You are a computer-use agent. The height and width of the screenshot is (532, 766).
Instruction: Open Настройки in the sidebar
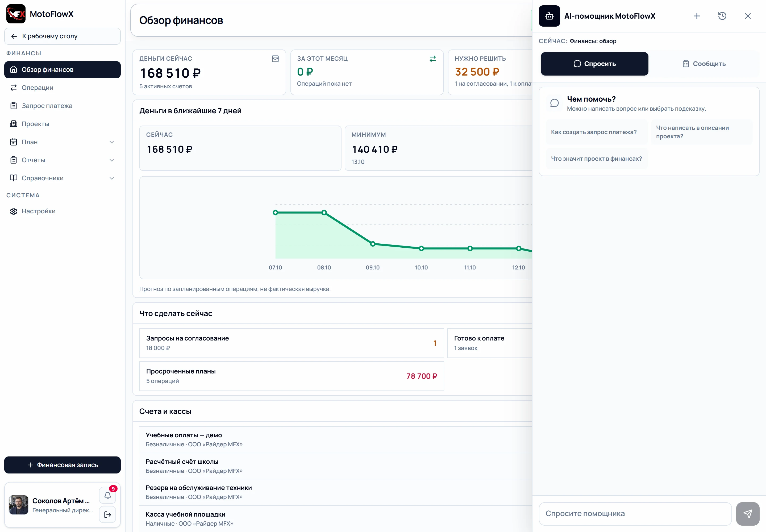62,211
